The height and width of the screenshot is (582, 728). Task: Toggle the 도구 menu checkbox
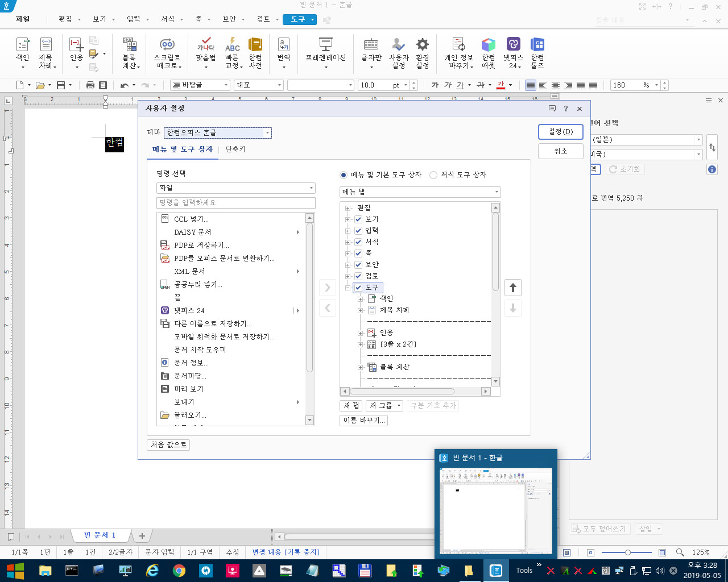pos(358,288)
